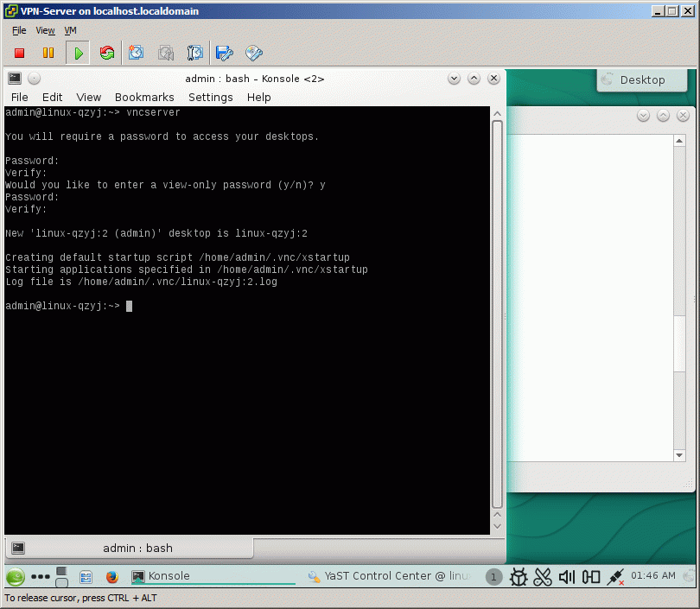
Task: Launch Firefox from the panel
Action: [x=112, y=577]
